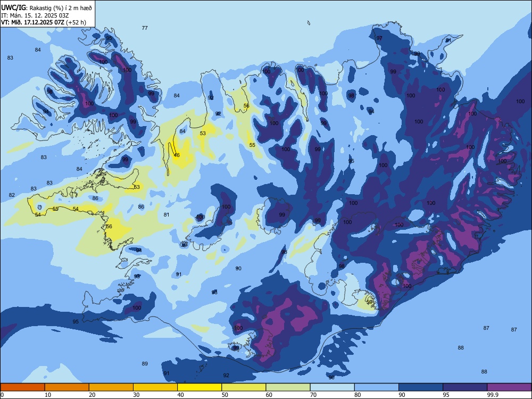Click the '70' legend scale label
The width and height of the screenshot is (532, 399).
pyautogui.click(x=313, y=395)
